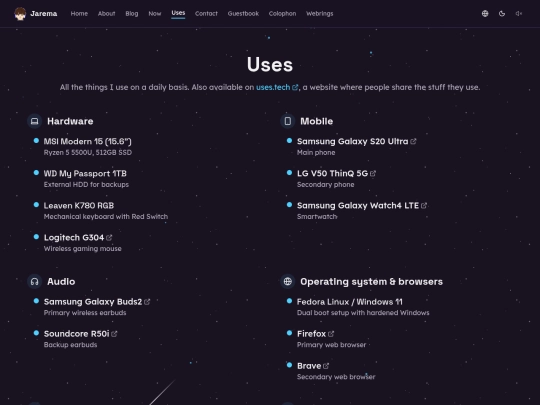
Task: Click the Audio section heading
Action: 61,282
